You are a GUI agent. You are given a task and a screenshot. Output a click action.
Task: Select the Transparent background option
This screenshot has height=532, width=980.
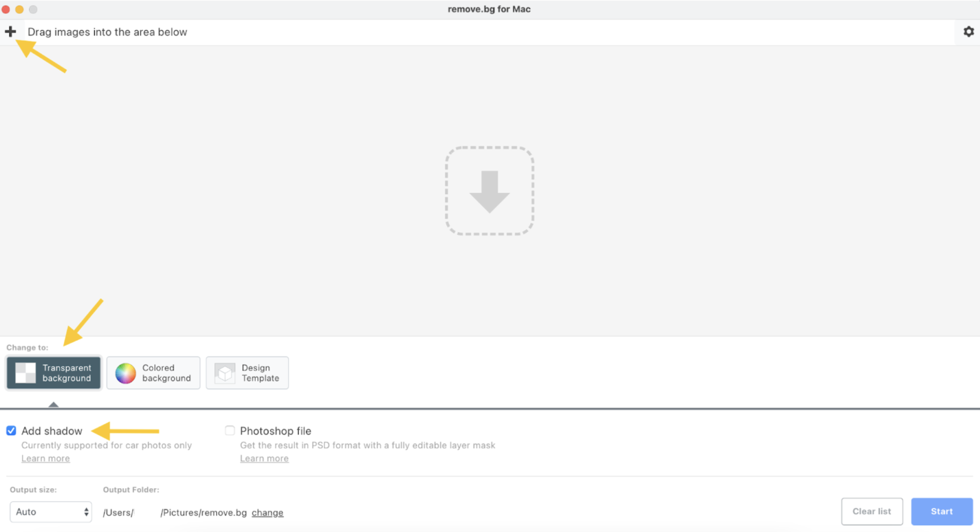[x=53, y=372]
